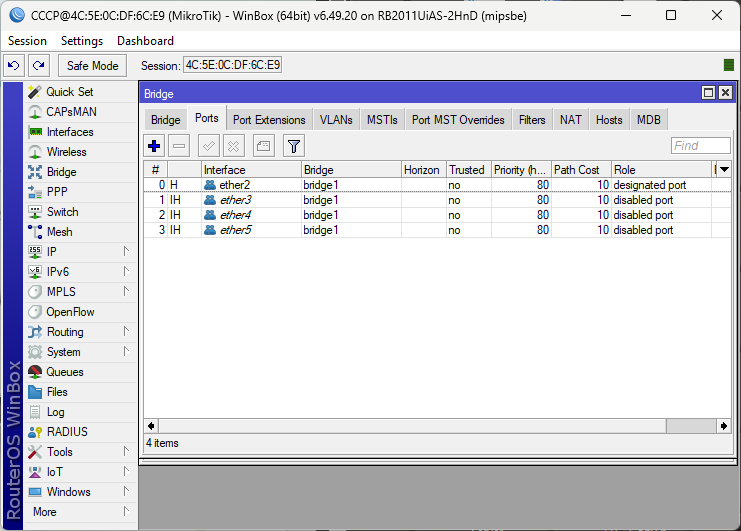Switch to the VLANs tab
Image resolution: width=741 pixels, height=531 pixels.
point(336,120)
